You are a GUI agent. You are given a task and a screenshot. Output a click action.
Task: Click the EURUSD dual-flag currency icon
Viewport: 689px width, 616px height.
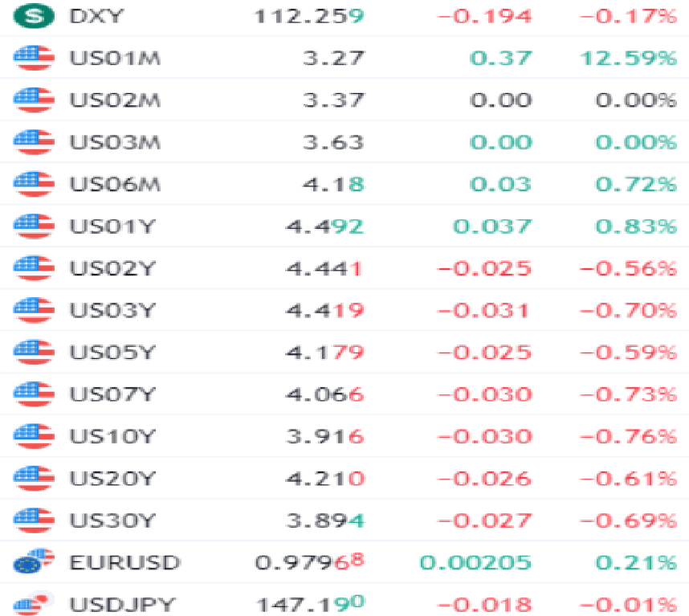(34, 561)
